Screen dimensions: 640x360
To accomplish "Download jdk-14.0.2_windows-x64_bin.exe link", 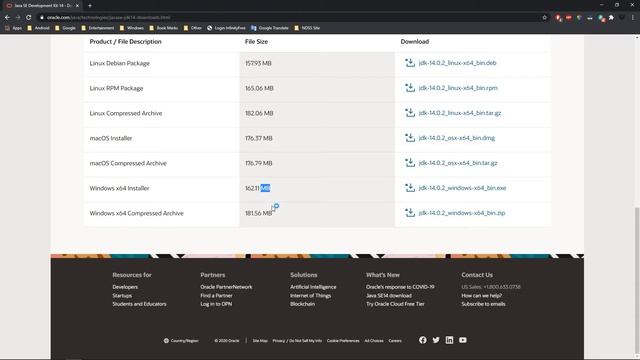I will click(462, 188).
